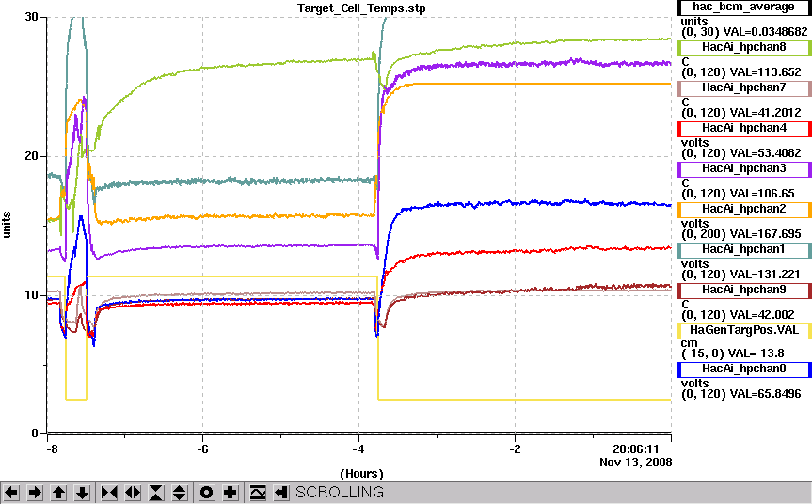Click the y-axis tick label 10
812x504 pixels.
(x=32, y=295)
